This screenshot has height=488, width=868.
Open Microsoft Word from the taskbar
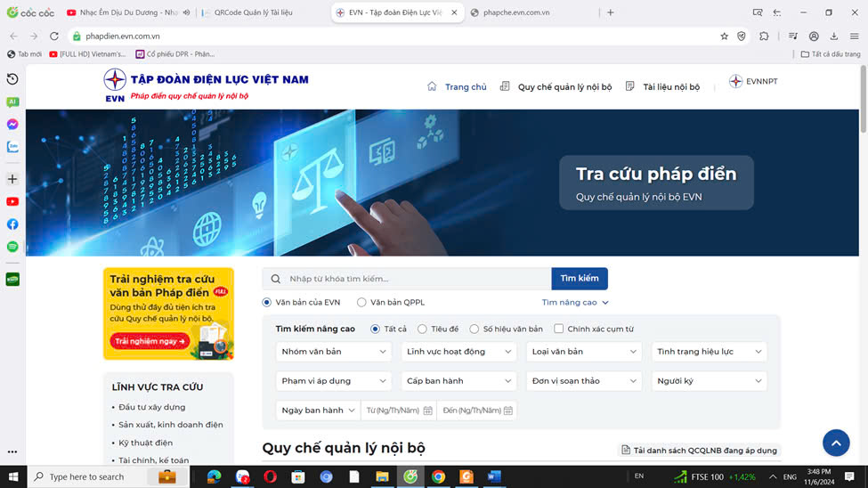point(494,476)
